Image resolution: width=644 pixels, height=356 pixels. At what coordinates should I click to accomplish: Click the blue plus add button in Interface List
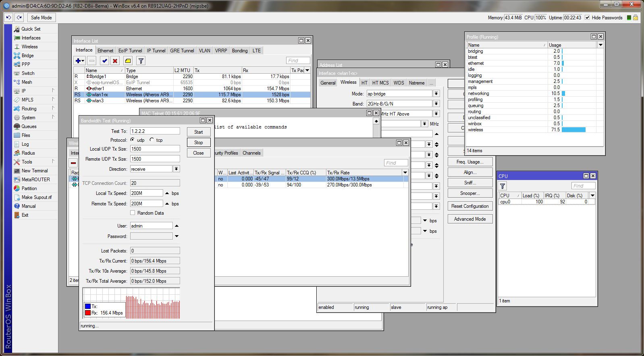point(79,61)
